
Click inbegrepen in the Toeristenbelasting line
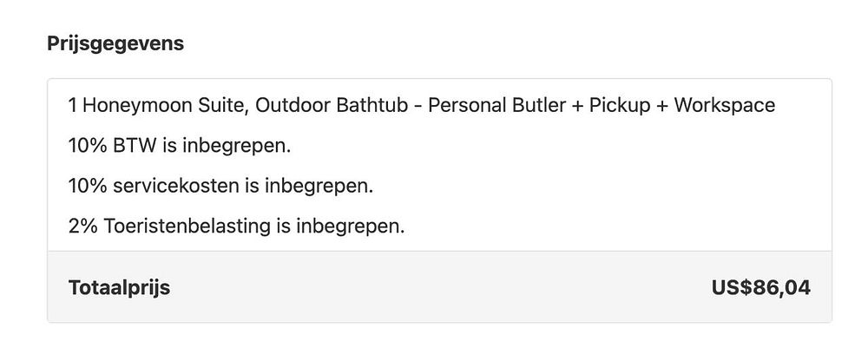click(351, 227)
